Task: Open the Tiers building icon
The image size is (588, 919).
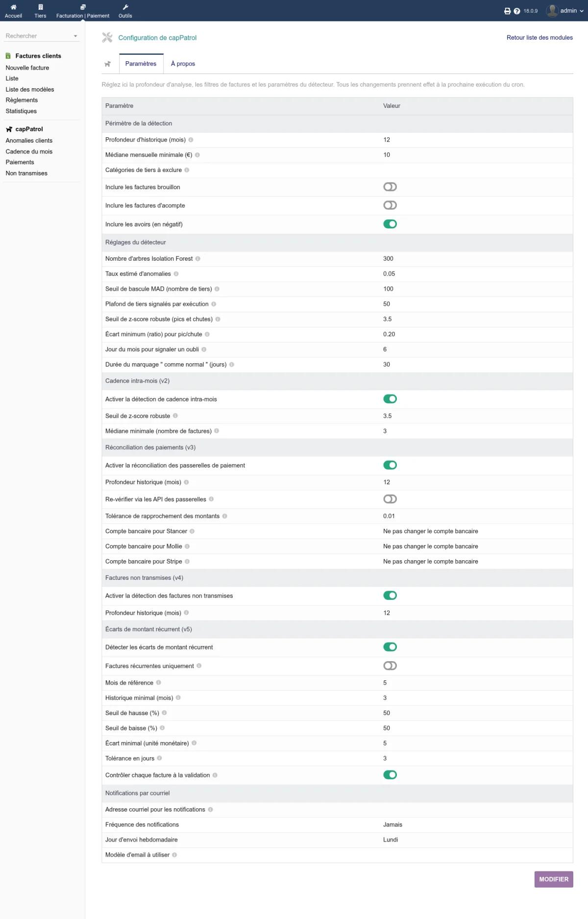Action: point(40,7)
